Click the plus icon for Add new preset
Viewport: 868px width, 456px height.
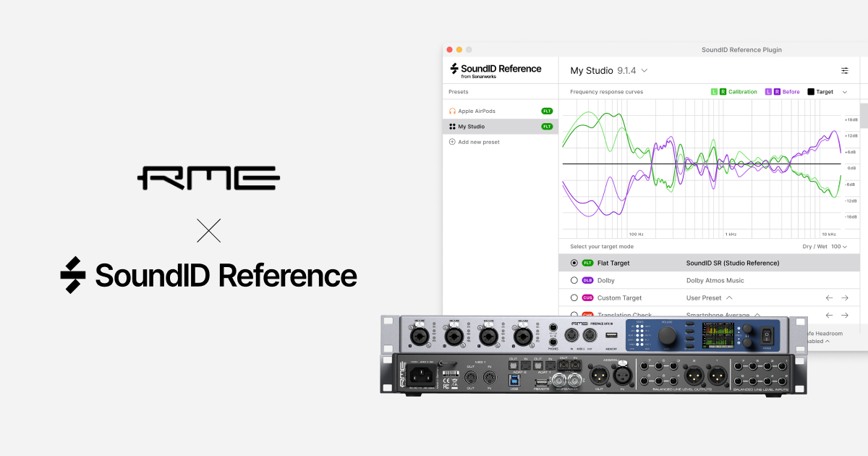pos(452,142)
